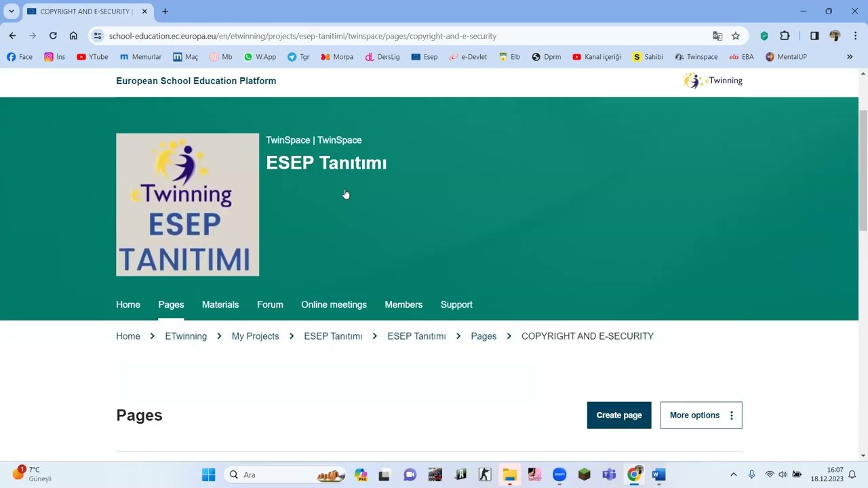This screenshot has width=868, height=488.
Task: Open Microsoft Teams from the taskbar
Action: (x=609, y=474)
